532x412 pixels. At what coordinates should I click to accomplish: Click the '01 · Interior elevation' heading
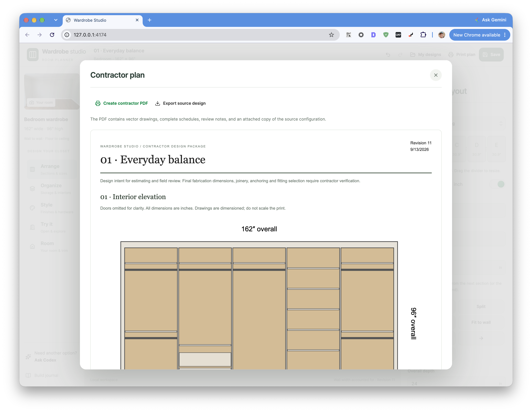click(x=133, y=197)
